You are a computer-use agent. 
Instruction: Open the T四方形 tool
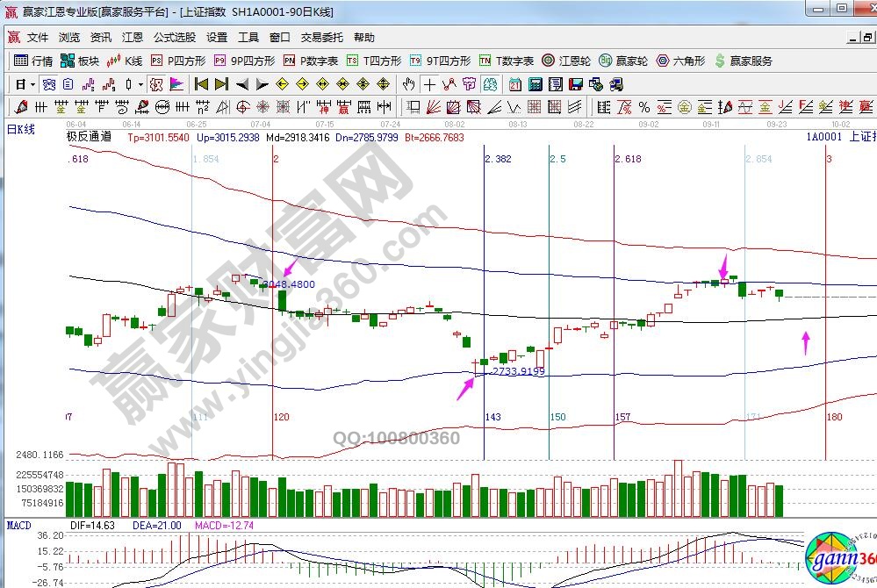pyautogui.click(x=374, y=61)
